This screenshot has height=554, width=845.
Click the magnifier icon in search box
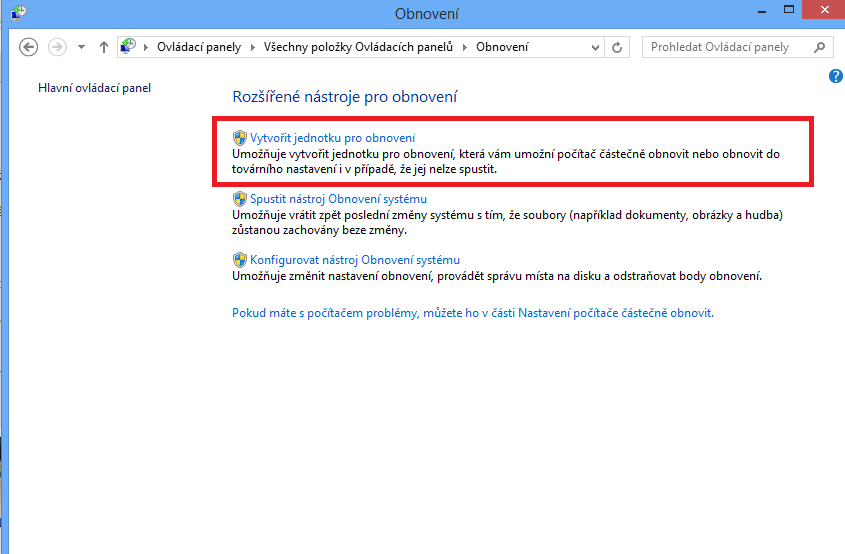pyautogui.click(x=820, y=47)
